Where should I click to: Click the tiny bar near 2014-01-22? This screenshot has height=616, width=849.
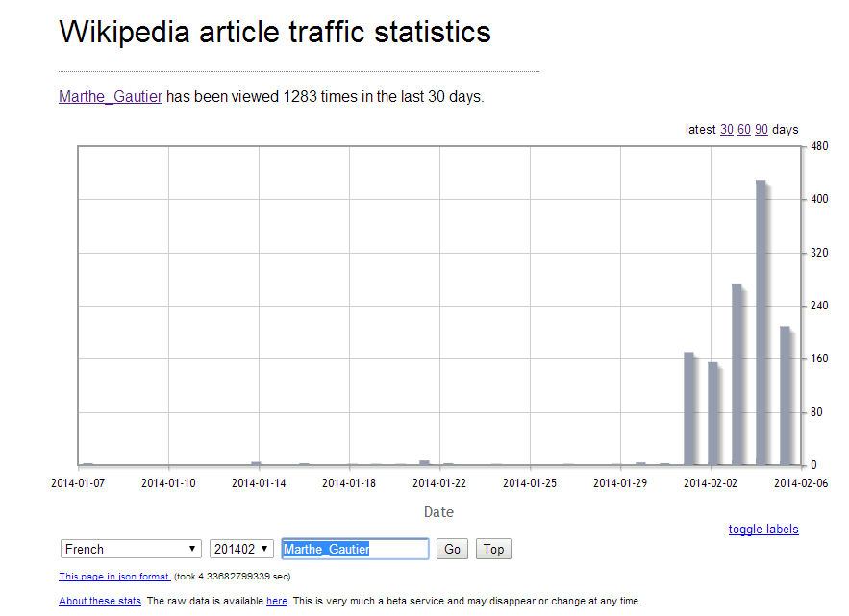tap(424, 462)
